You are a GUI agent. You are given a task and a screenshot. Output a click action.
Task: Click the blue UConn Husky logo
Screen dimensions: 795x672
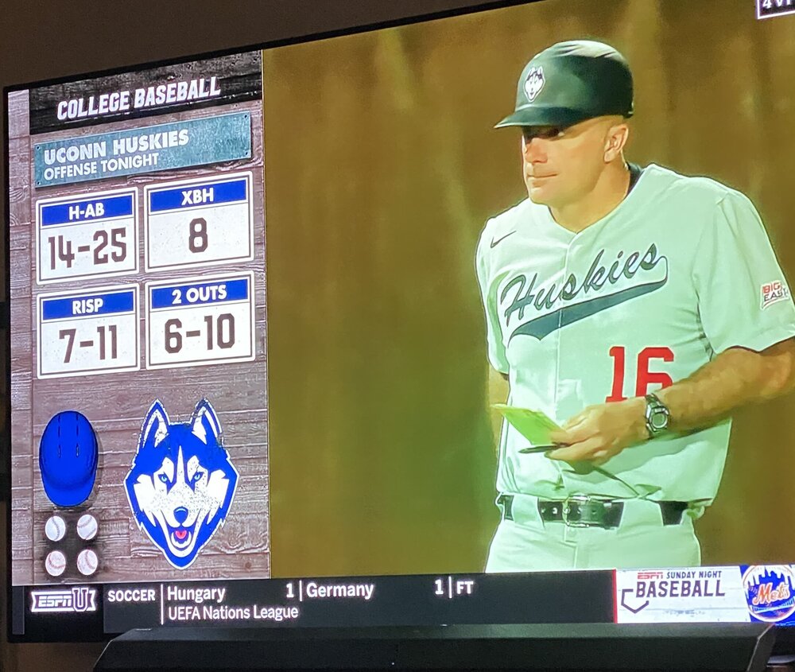pos(181,484)
